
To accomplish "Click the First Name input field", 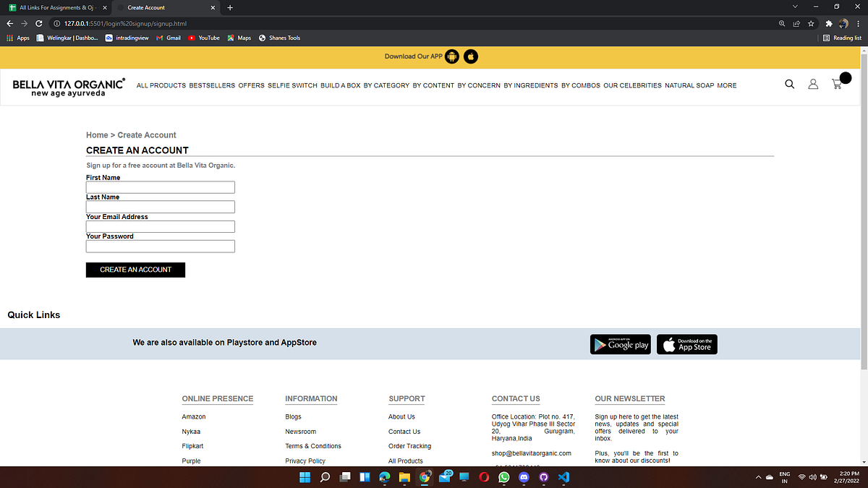I will pyautogui.click(x=160, y=187).
